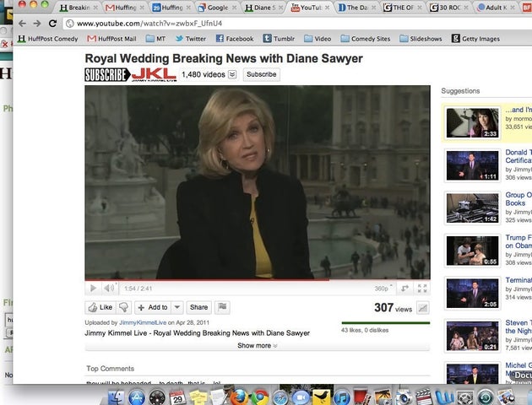Open the MT bookmarks folder
This screenshot has height=405, width=532.
[x=155, y=39]
